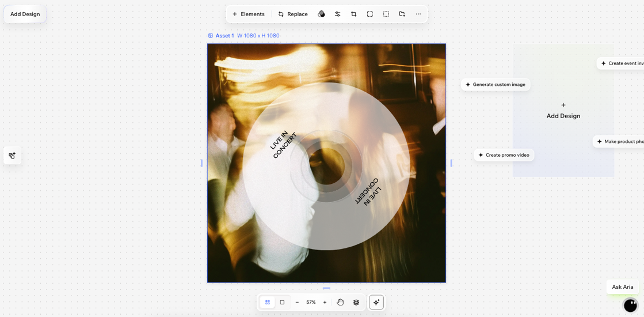Switch to single frame view mode
This screenshot has width=644, height=317.
282,302
